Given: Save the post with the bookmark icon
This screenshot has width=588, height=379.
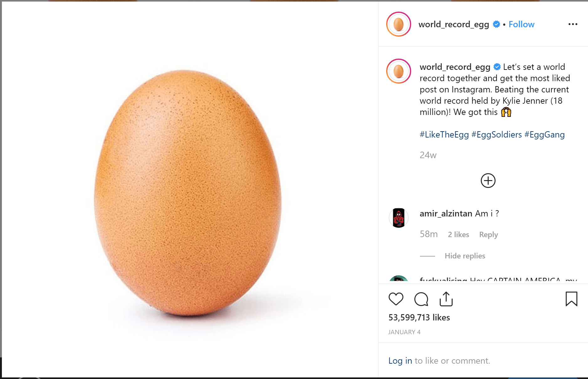Looking at the screenshot, I should (x=571, y=299).
